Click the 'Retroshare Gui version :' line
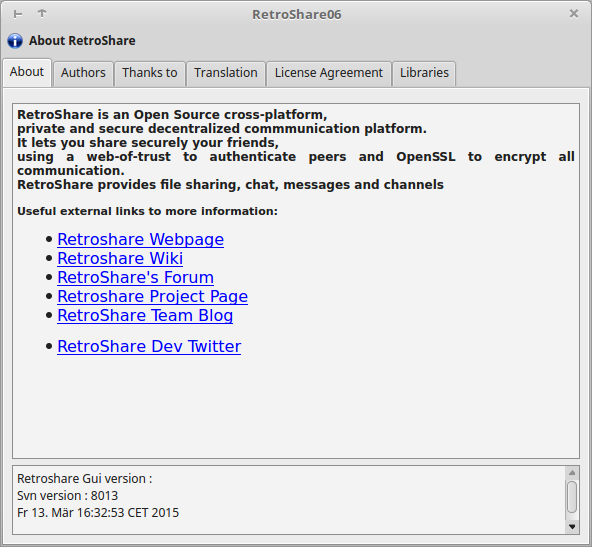This screenshot has width=592, height=547. pyautogui.click(x=85, y=479)
